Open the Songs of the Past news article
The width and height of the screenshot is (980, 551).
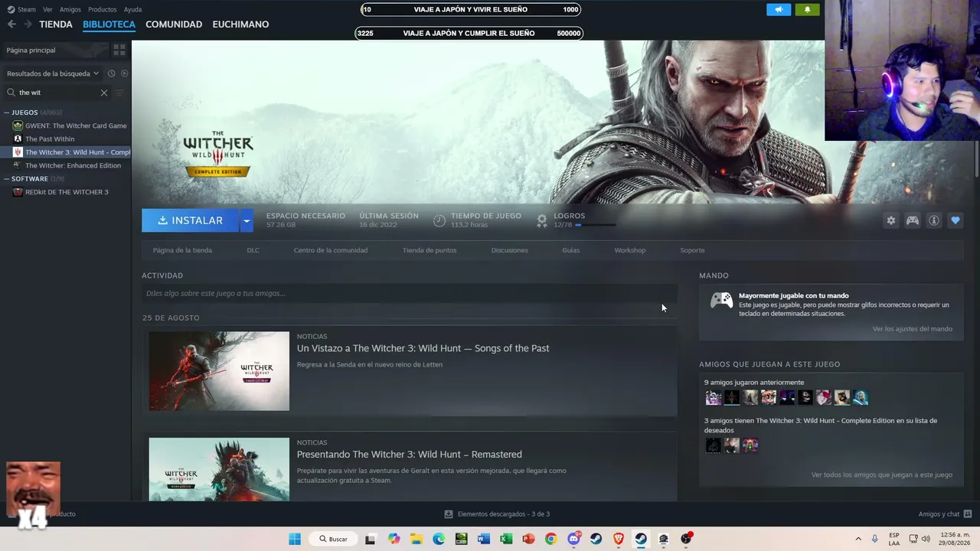click(x=423, y=348)
